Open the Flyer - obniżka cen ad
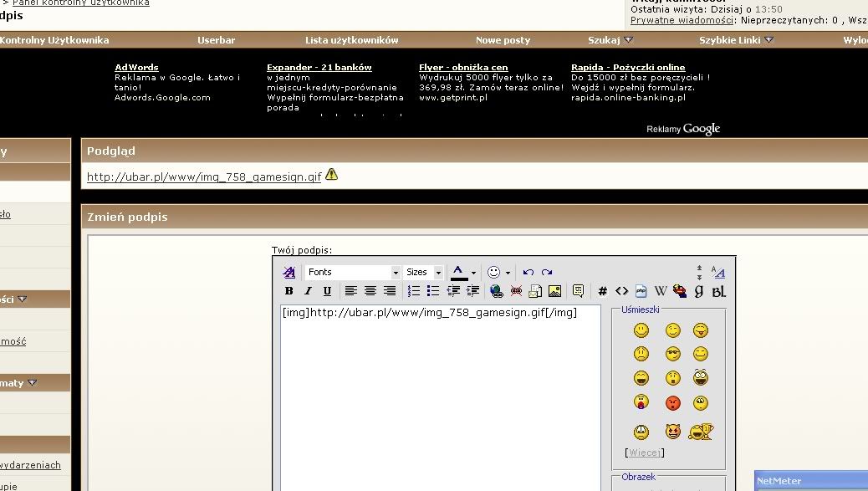The image size is (868, 491). [x=463, y=67]
